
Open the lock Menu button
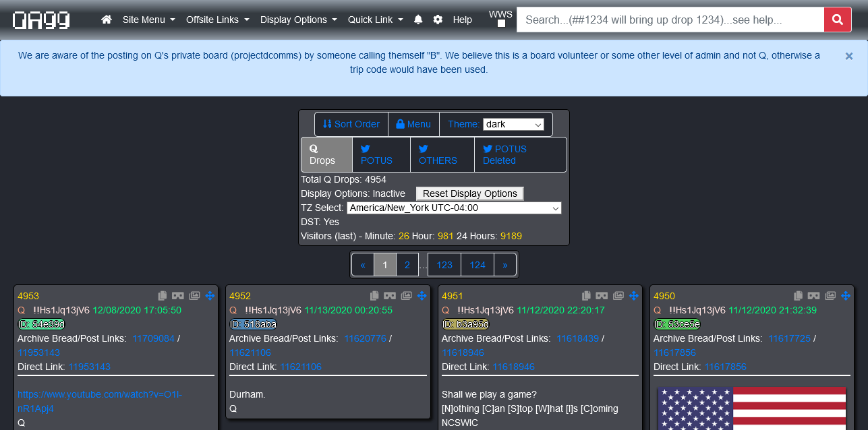click(413, 124)
